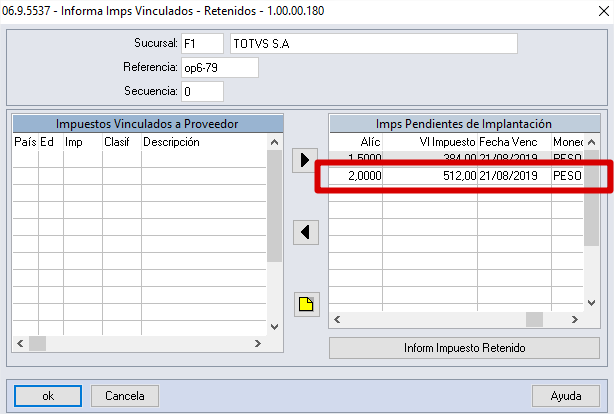Image resolution: width=614 pixels, height=414 pixels.
Task: Click the Cancela button
Action: (x=125, y=396)
